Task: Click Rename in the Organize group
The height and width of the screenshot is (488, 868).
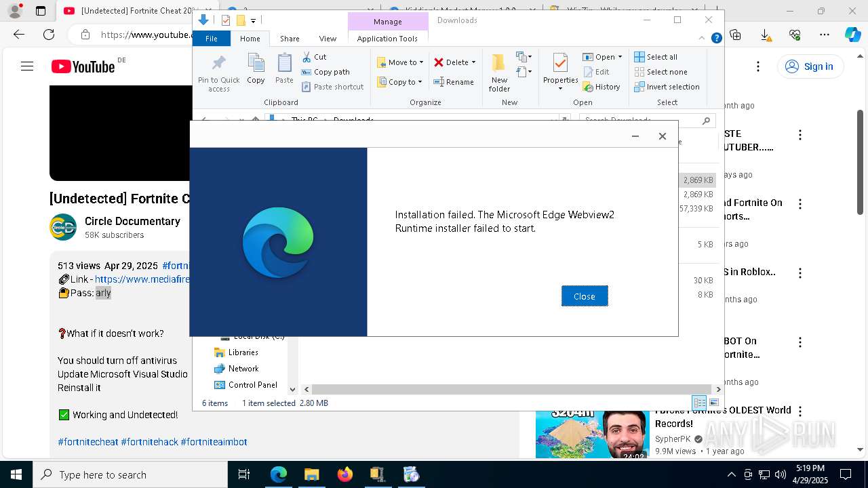Action: [x=454, y=82]
